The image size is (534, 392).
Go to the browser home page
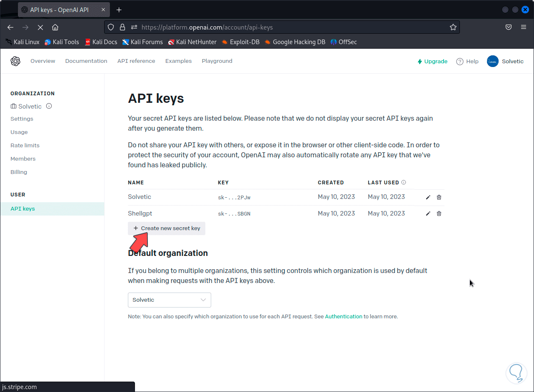(x=55, y=27)
